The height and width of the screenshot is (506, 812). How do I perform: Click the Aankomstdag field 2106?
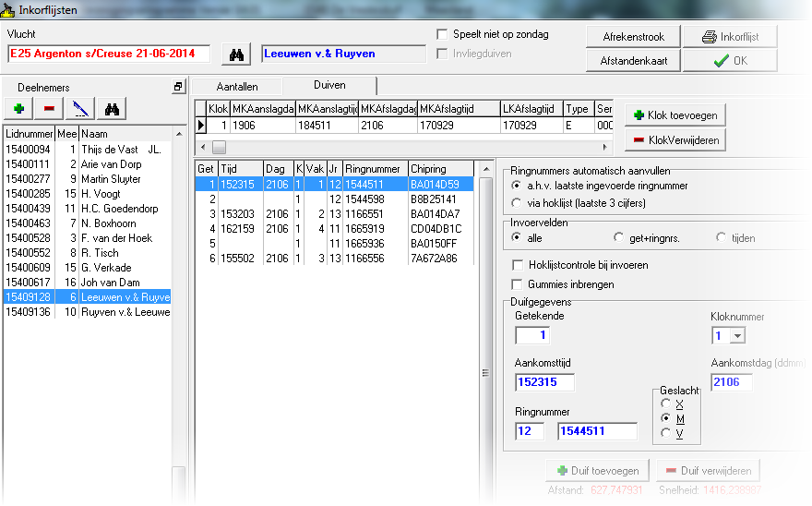[x=731, y=382]
